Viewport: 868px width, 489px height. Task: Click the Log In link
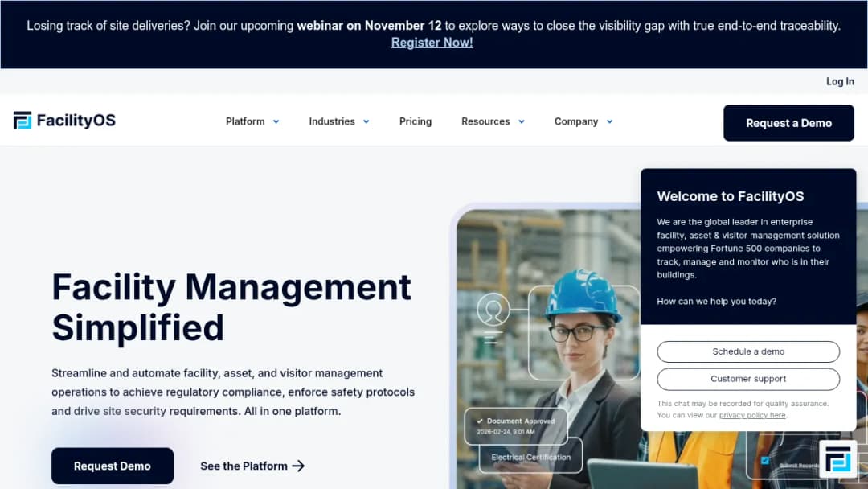840,81
